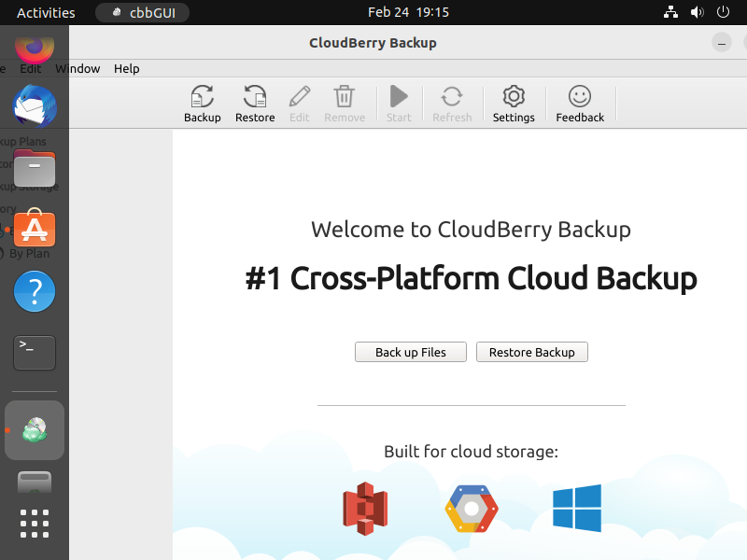Open the Window menu
The height and width of the screenshot is (560, 747).
[x=78, y=68]
